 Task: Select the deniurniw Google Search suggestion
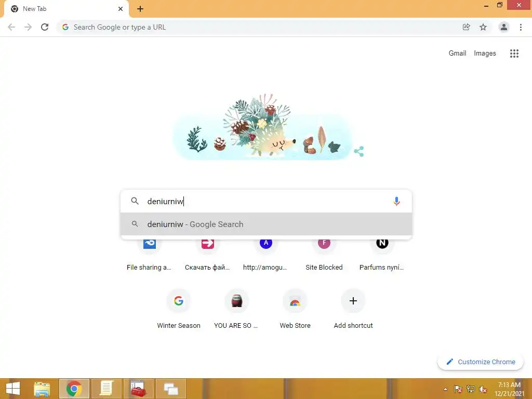click(267, 224)
